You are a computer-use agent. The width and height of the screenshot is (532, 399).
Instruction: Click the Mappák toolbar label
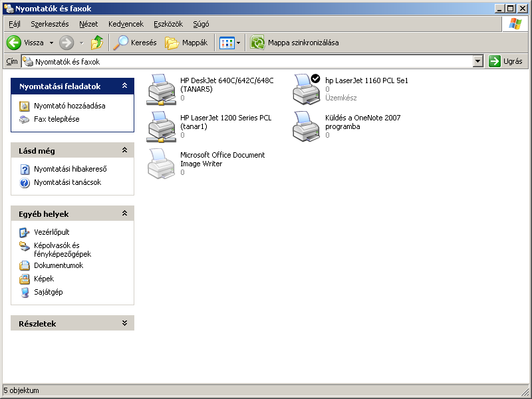click(x=195, y=43)
